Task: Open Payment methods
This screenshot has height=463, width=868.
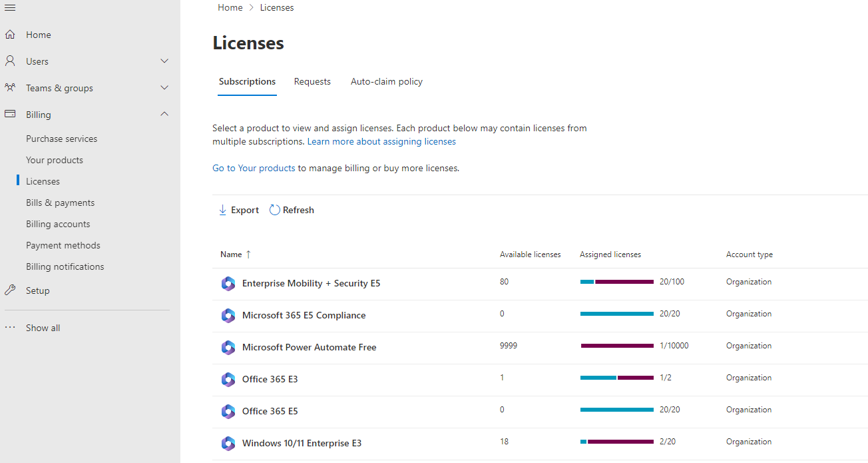Action: click(x=63, y=245)
